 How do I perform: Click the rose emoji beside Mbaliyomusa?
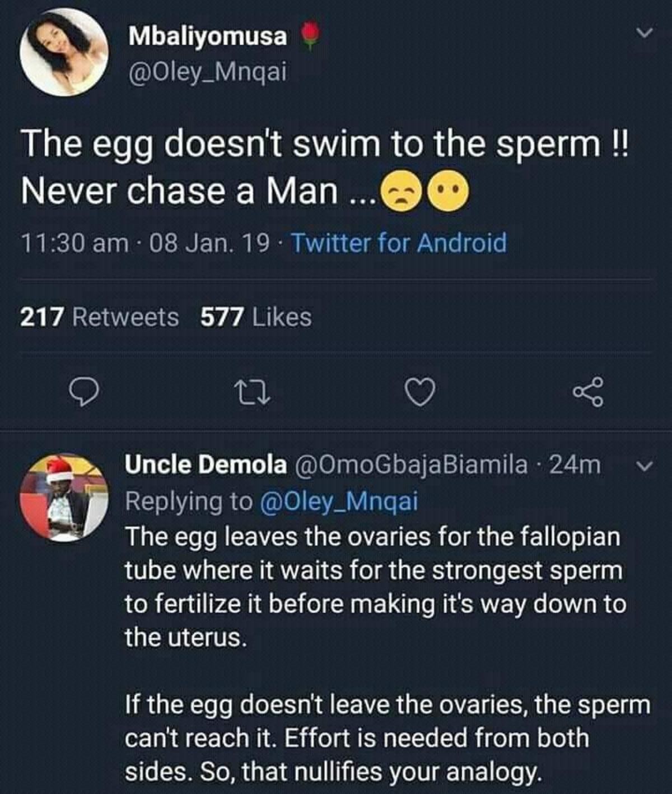point(311,36)
